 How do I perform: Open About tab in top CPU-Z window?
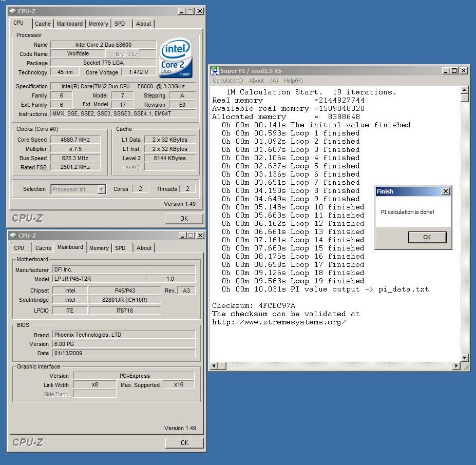pyautogui.click(x=143, y=24)
